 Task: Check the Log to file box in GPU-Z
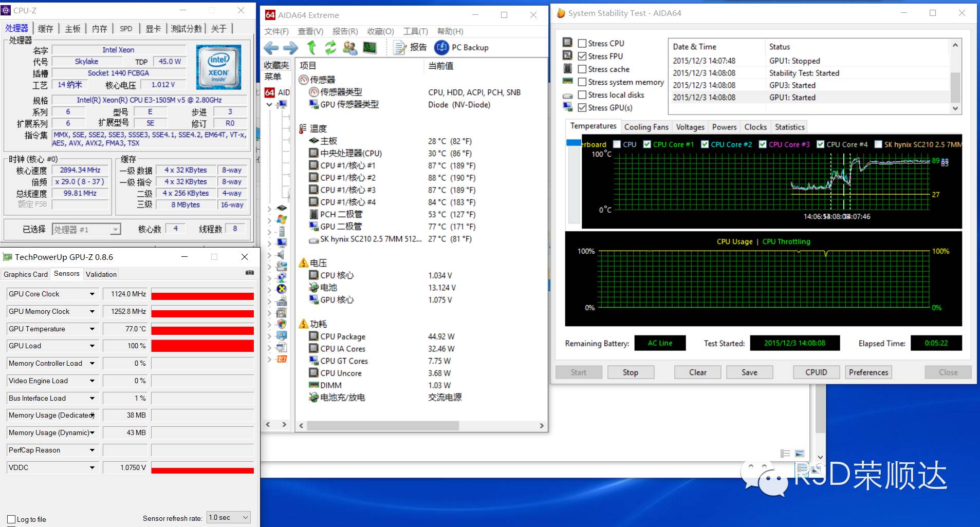tap(11, 519)
